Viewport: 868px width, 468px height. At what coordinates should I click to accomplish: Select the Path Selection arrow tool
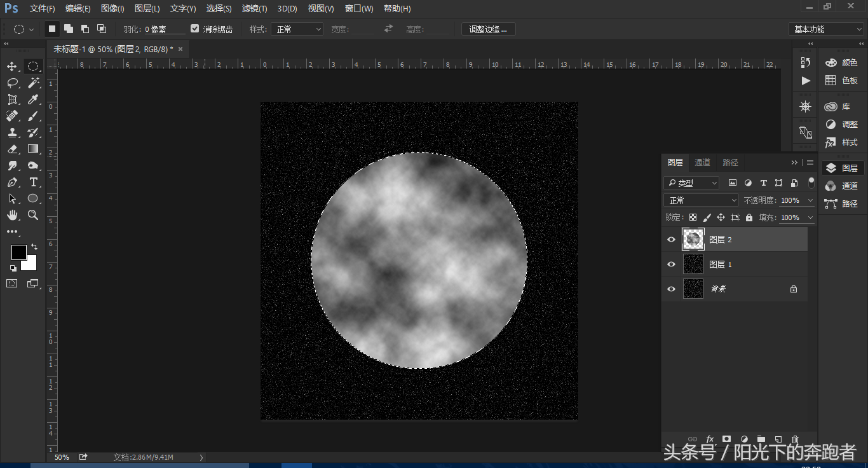(x=12, y=199)
